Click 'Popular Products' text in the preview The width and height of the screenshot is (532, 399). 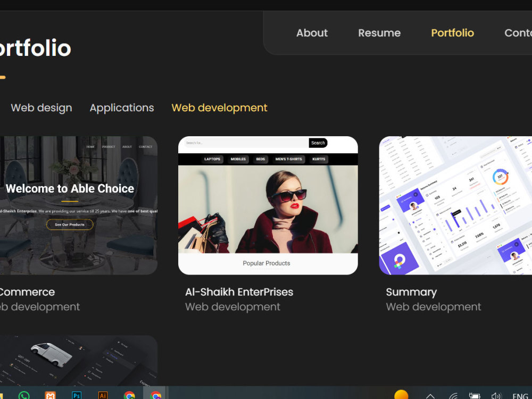tap(267, 263)
